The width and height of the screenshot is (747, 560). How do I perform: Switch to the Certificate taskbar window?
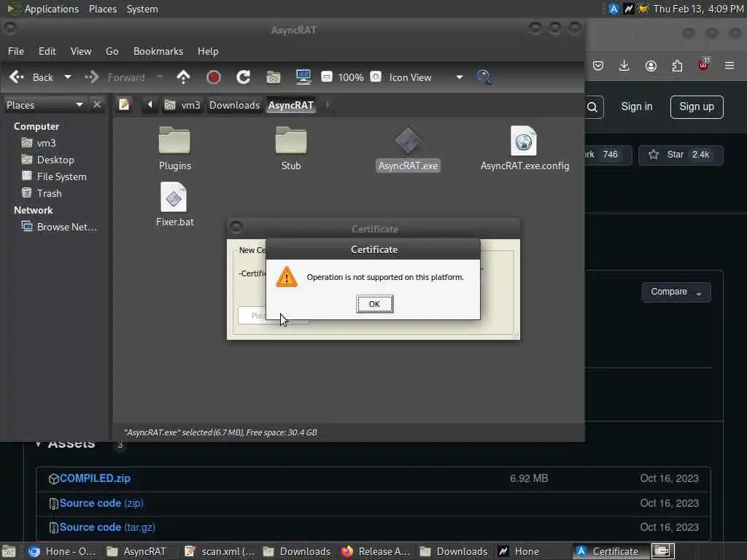click(609, 551)
